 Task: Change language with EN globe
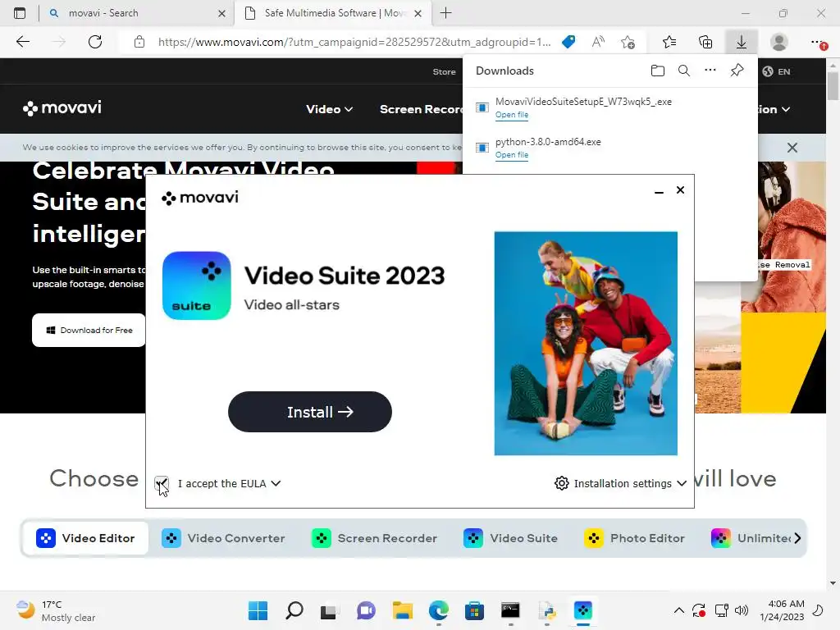coord(776,71)
